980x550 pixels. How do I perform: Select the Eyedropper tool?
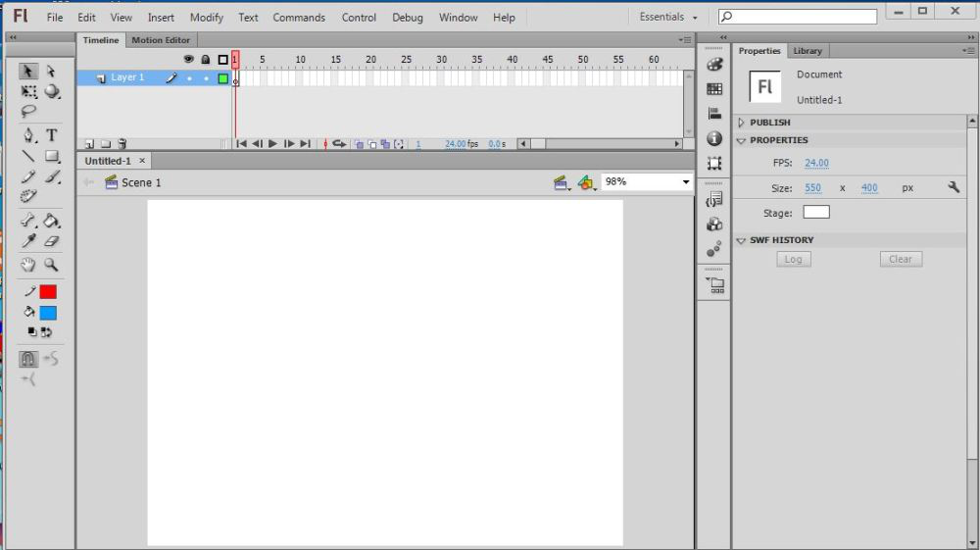(x=28, y=240)
